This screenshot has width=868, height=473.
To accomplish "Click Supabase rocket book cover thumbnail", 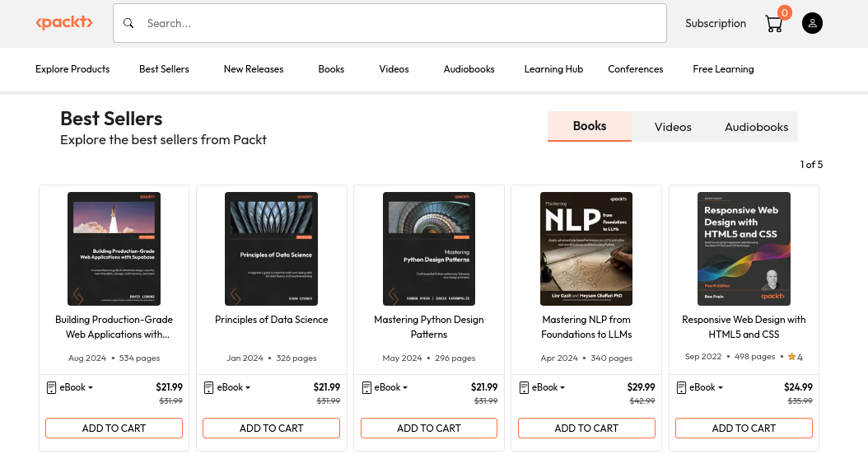I will pyautogui.click(x=114, y=249).
